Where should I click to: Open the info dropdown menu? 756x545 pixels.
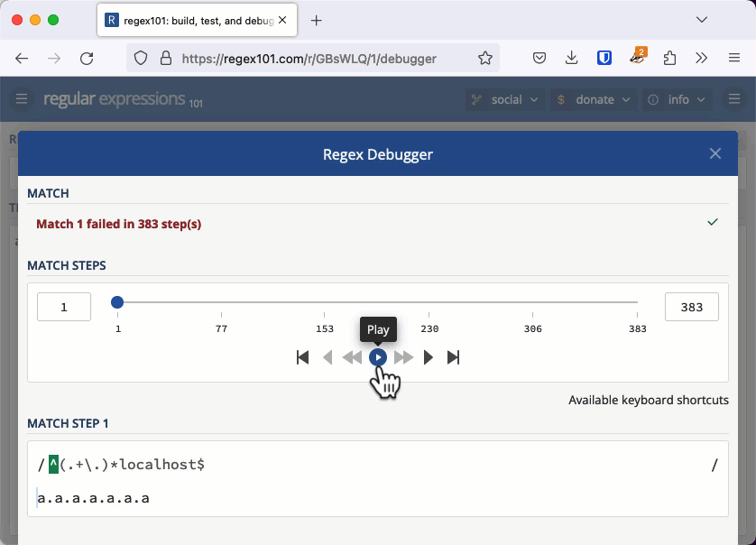676,99
